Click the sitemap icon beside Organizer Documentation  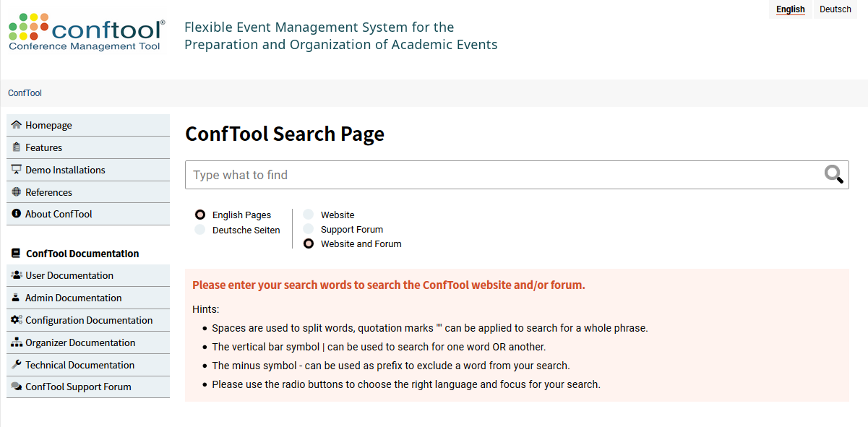pos(17,342)
